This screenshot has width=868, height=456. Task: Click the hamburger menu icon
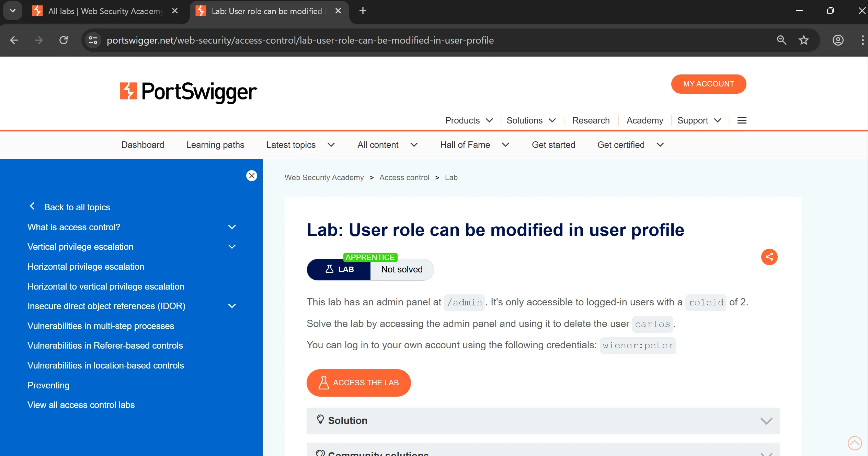click(742, 120)
